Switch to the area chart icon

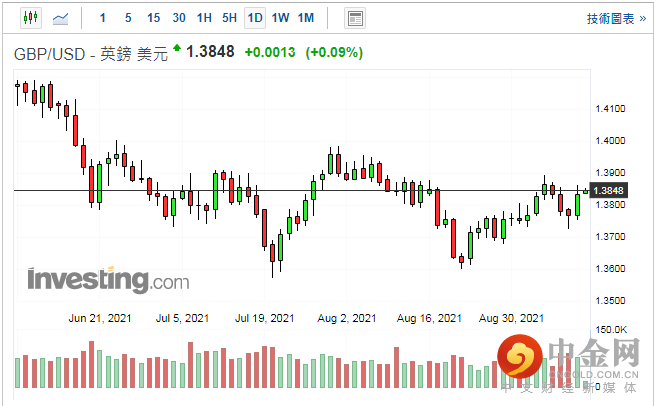click(60, 18)
